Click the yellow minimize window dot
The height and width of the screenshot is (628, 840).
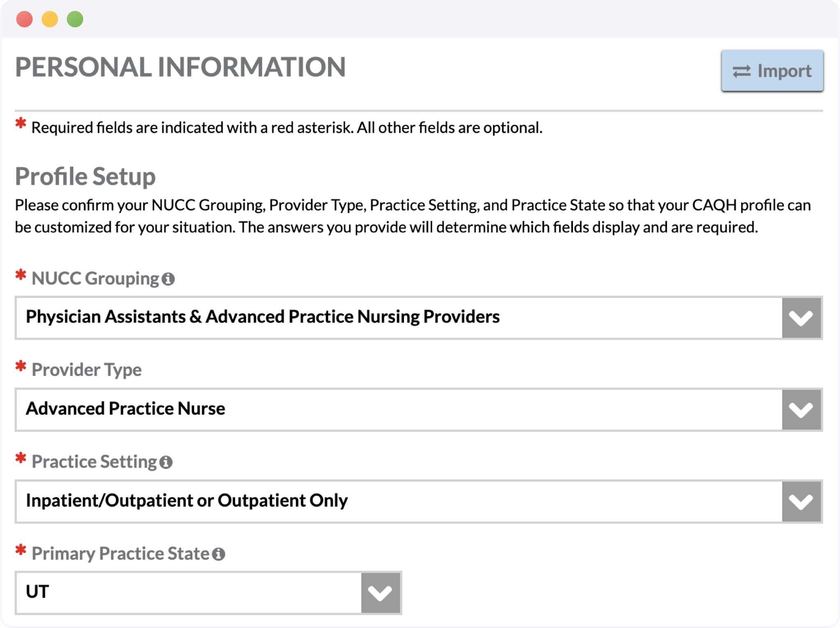[50, 19]
